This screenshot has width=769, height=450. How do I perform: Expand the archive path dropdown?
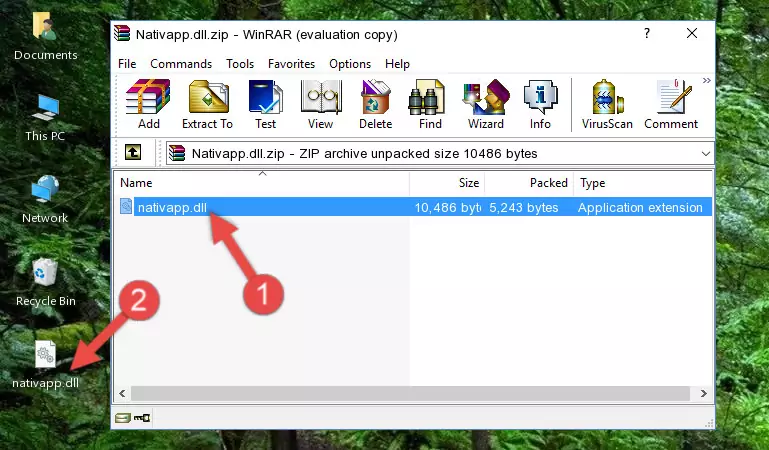click(706, 153)
